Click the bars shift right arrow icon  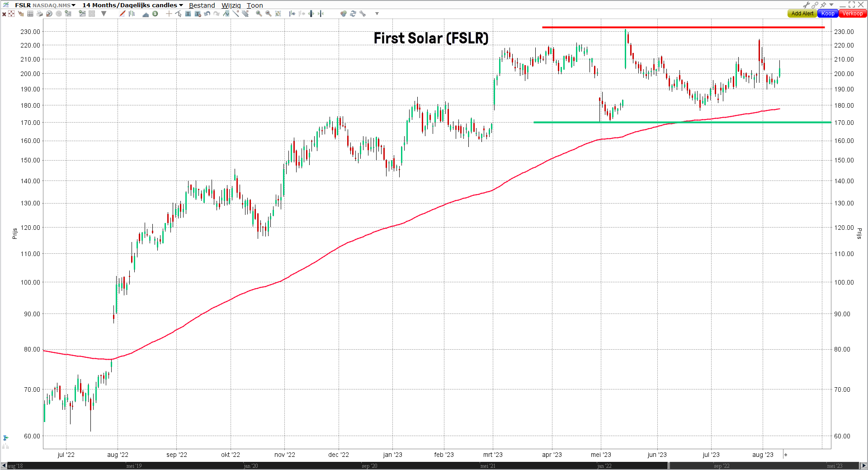[x=292, y=14]
